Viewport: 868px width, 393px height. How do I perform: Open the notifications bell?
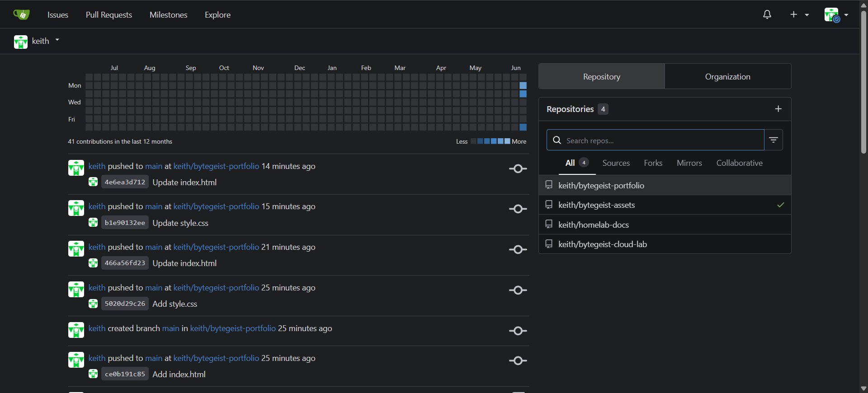tap(767, 14)
